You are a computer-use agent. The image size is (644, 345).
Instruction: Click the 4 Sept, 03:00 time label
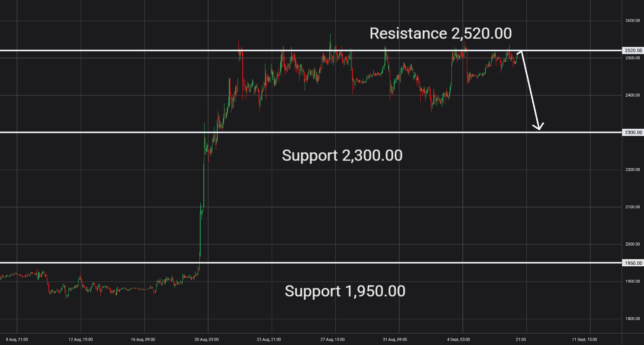458,339
